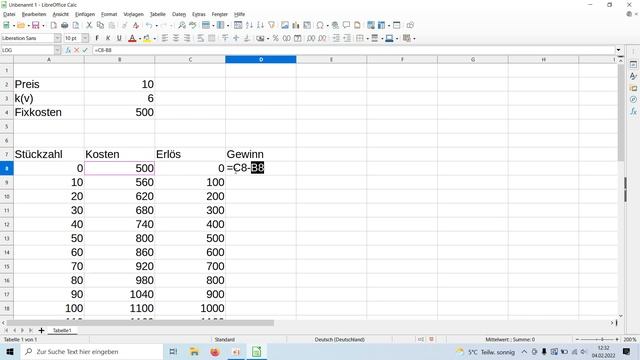Click the Insert Image icon
The height and width of the screenshot is (360, 640).
point(285,25)
